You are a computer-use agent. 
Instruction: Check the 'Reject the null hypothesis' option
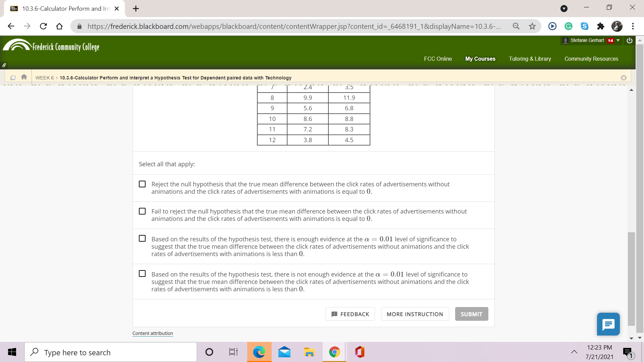[142, 184]
